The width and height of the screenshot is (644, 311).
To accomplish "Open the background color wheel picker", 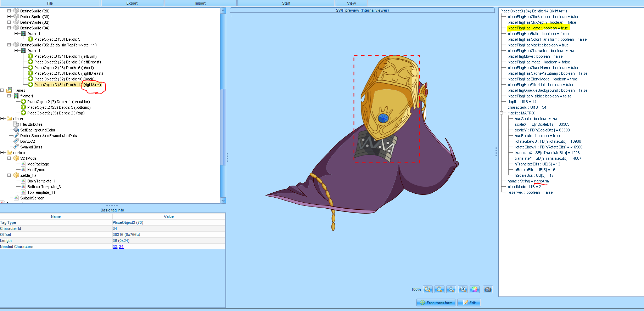I will pyautogui.click(x=475, y=289).
